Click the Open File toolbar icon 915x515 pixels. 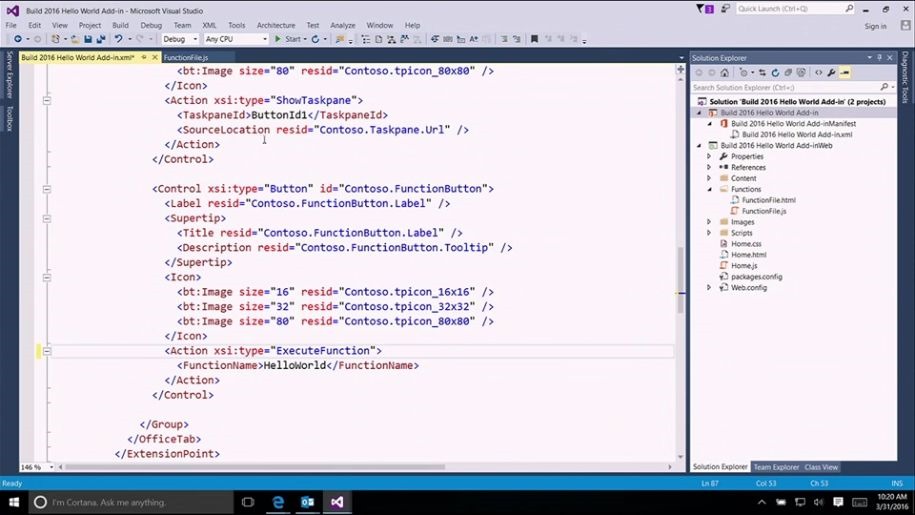coord(75,39)
